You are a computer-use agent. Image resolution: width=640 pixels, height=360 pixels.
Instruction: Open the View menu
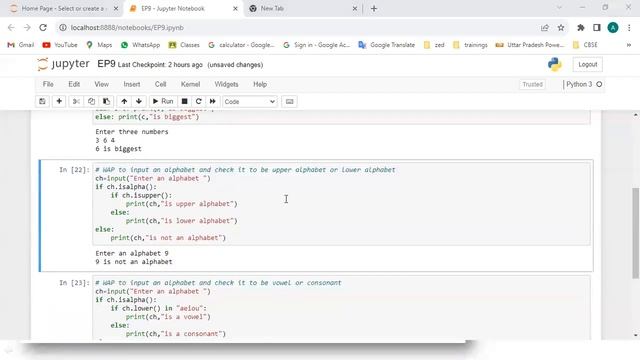coord(102,84)
